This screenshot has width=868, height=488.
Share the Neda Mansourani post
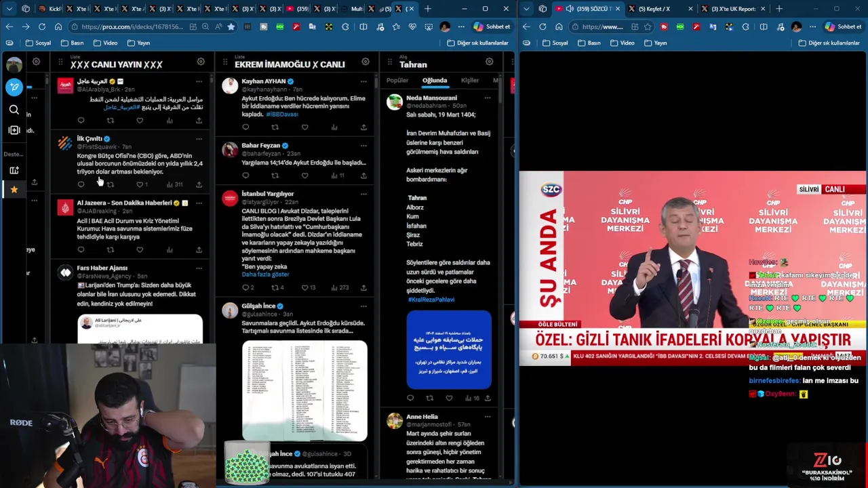tap(488, 398)
